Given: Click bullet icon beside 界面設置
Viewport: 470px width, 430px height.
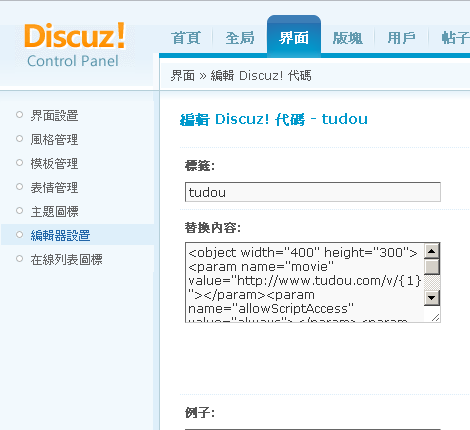Looking at the screenshot, I should coord(19,115).
